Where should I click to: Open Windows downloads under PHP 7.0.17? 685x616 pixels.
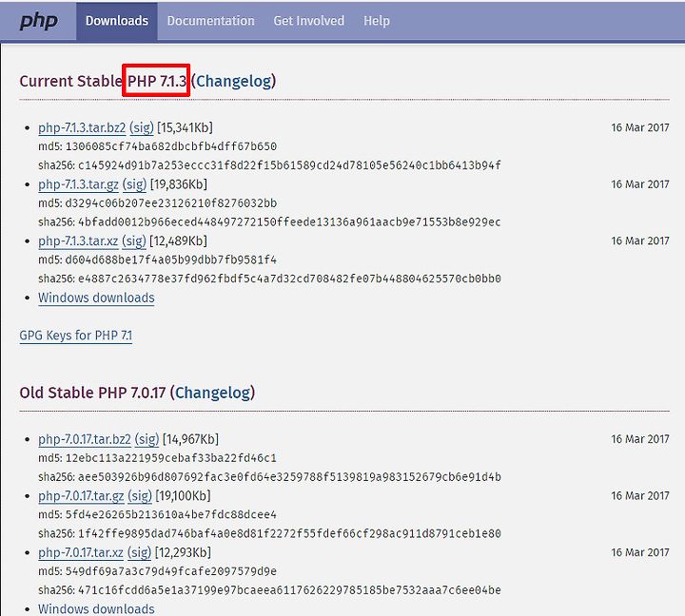pyautogui.click(x=96, y=608)
